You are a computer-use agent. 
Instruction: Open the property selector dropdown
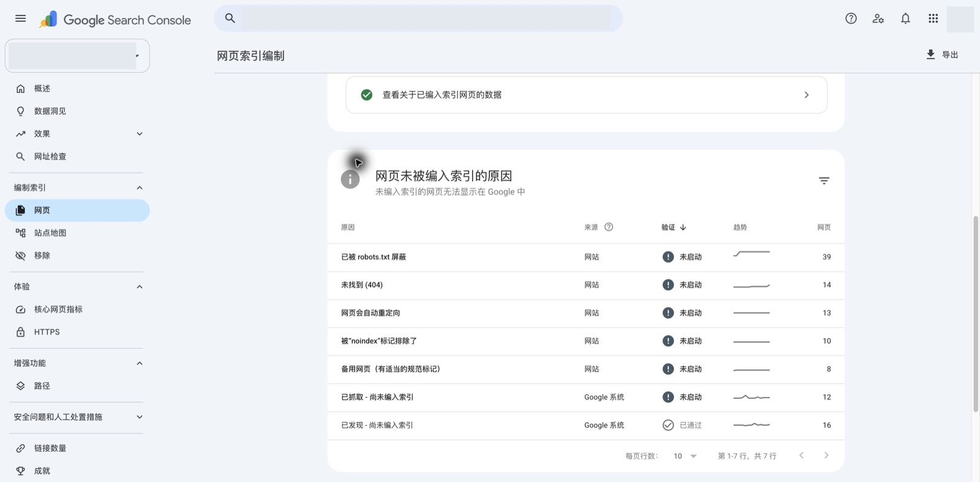point(77,56)
